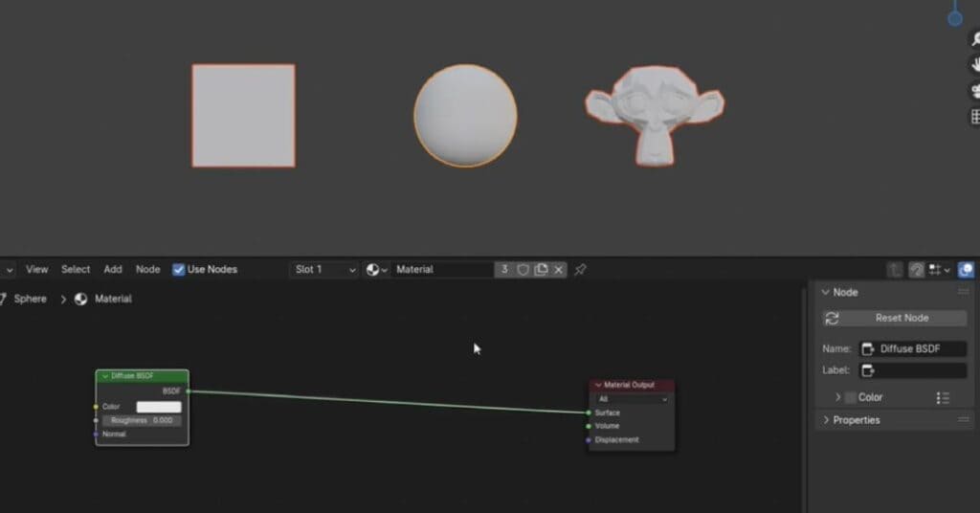Open the Select menu
The width and height of the screenshot is (980, 513).
point(76,270)
